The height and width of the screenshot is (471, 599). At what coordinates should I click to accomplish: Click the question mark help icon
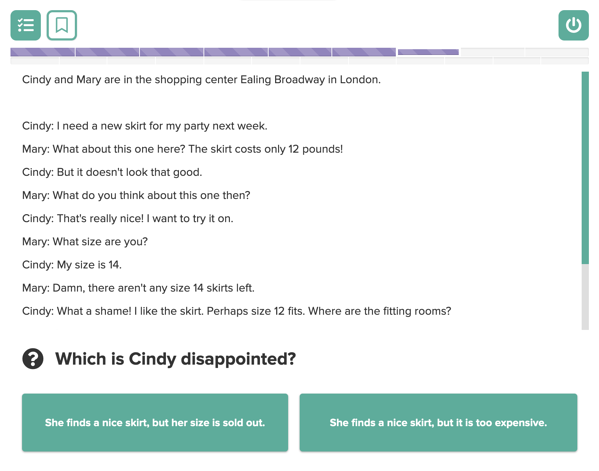(x=33, y=359)
